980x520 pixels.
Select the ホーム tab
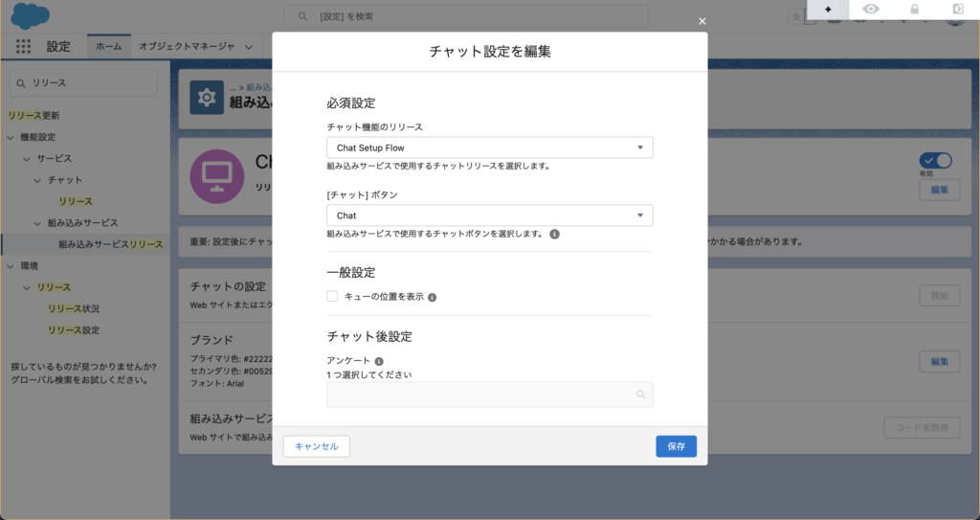point(109,46)
